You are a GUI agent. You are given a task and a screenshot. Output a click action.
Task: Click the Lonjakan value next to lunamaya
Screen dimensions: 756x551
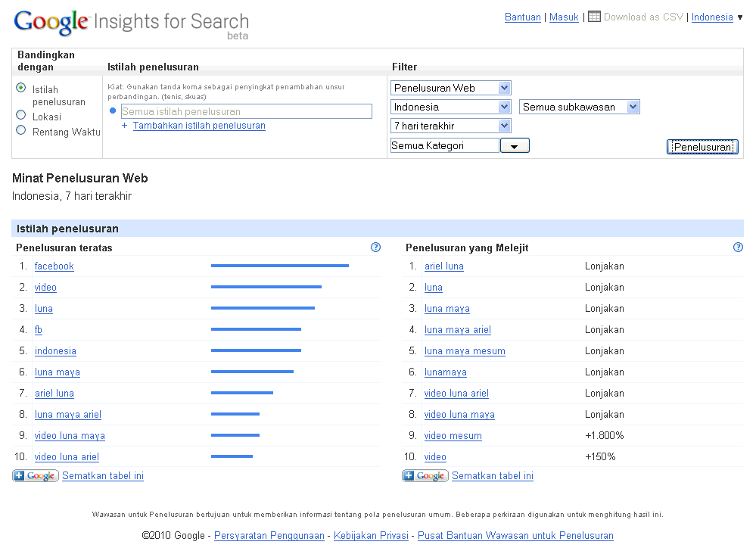click(x=605, y=372)
